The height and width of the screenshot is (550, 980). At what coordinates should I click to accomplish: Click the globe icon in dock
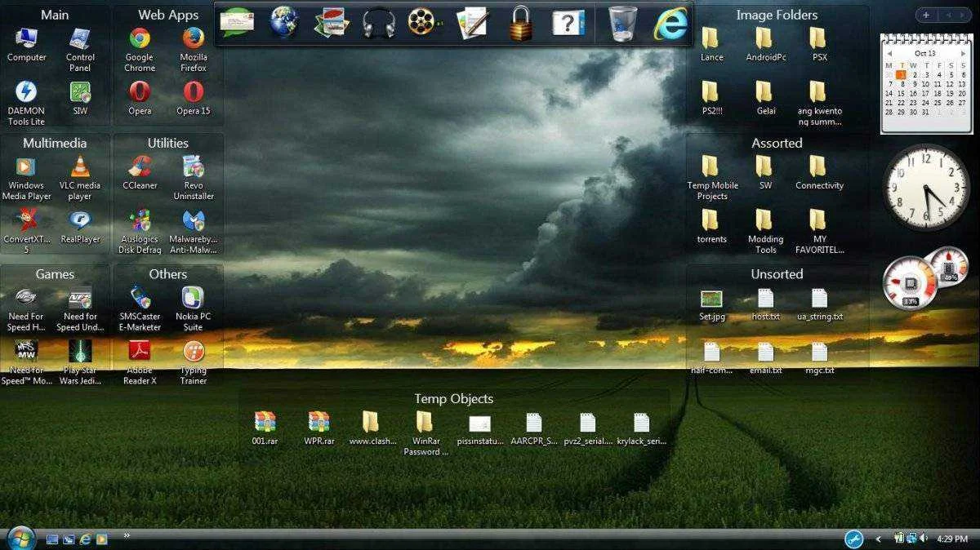pos(284,22)
